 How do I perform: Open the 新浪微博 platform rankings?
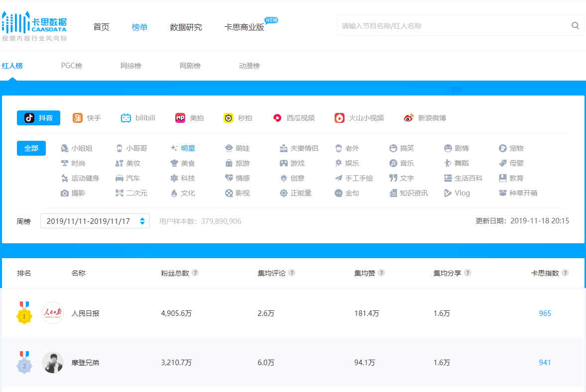[x=424, y=118]
